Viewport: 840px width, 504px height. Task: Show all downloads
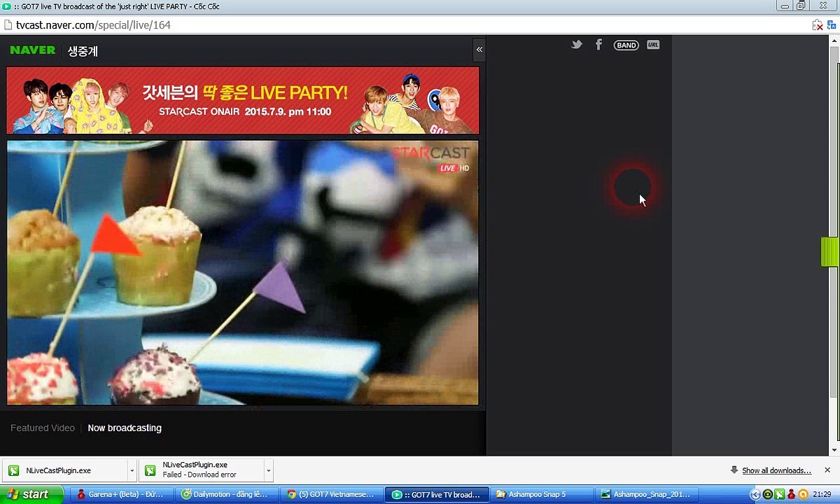coord(776,470)
